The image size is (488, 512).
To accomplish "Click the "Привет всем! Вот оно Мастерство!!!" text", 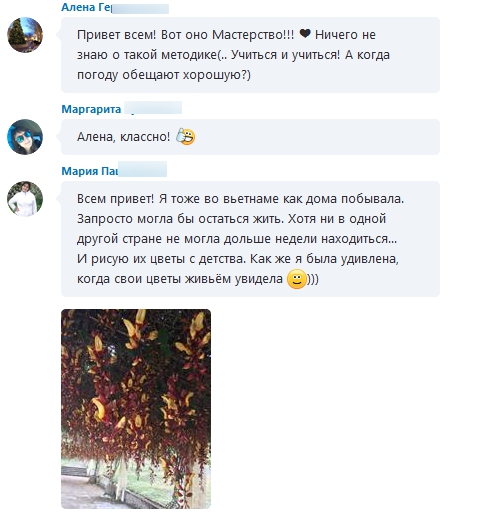I will pyautogui.click(x=186, y=35).
